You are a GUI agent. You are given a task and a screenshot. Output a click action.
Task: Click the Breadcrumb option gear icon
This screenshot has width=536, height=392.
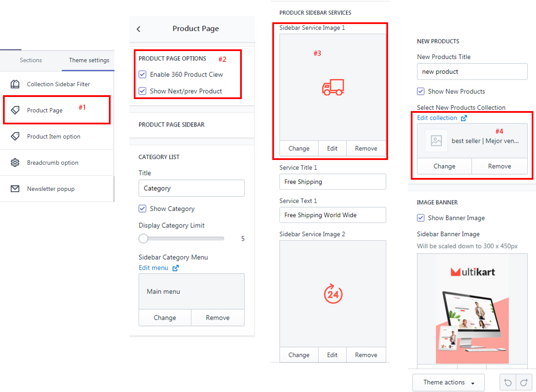tap(15, 163)
